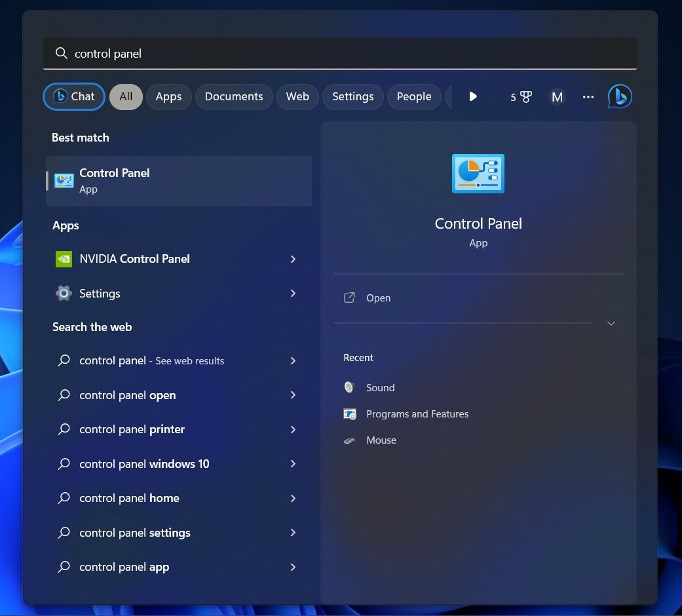This screenshot has height=616, width=682.
Task: Expand 'See web results' chevron
Action: click(x=293, y=360)
